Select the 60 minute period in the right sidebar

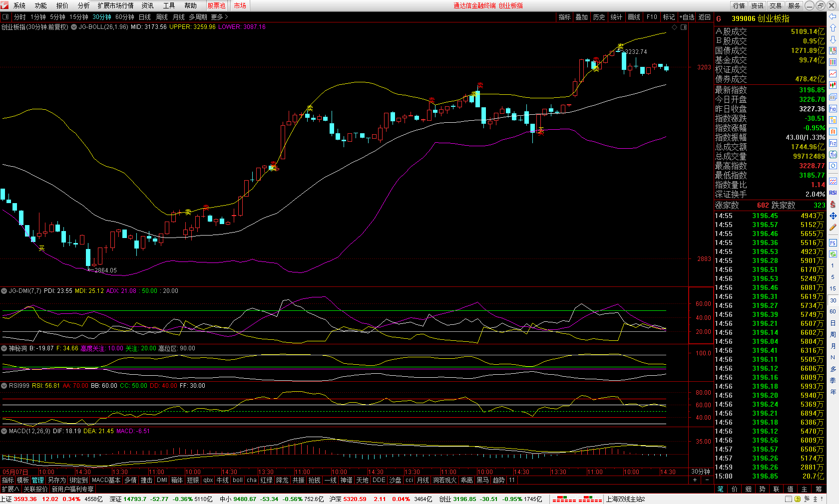(x=833, y=311)
